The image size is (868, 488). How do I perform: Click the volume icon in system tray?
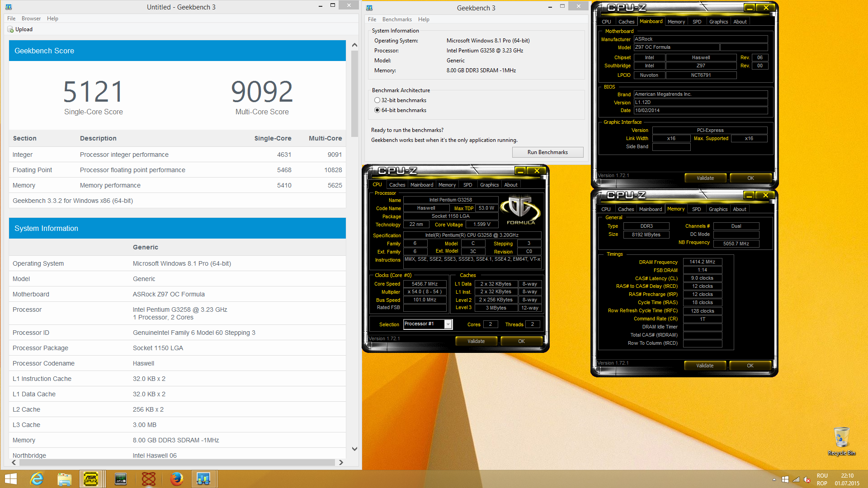[x=807, y=479]
